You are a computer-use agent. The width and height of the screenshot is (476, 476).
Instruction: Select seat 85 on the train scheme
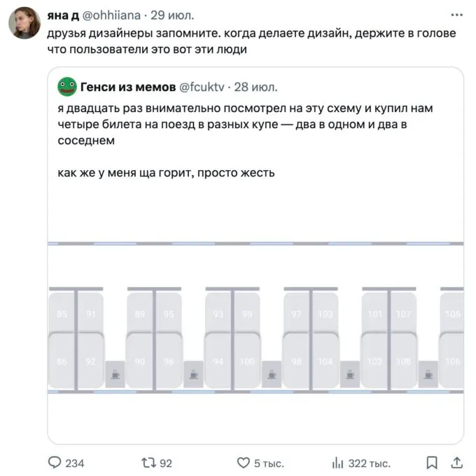pos(62,314)
